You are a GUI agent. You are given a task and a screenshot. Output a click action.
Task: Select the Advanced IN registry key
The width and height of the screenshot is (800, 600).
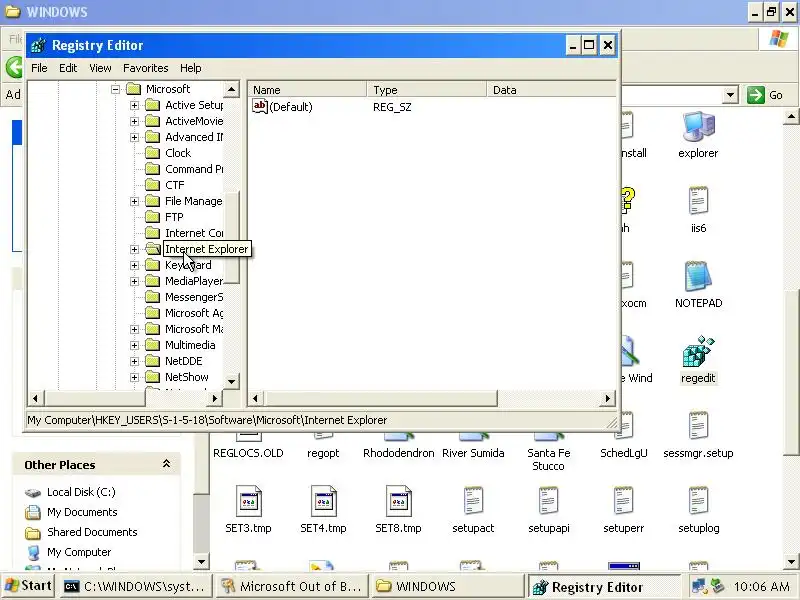(194, 137)
